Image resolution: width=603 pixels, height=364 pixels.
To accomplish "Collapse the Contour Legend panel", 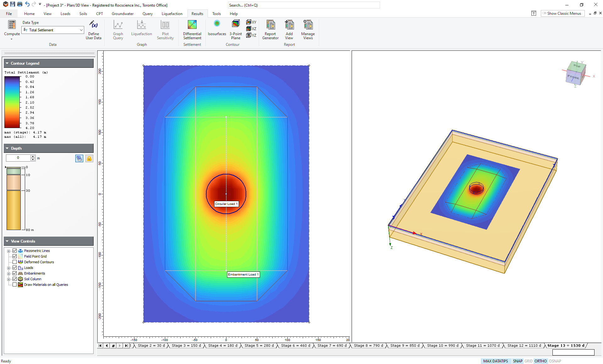I will (x=7, y=63).
